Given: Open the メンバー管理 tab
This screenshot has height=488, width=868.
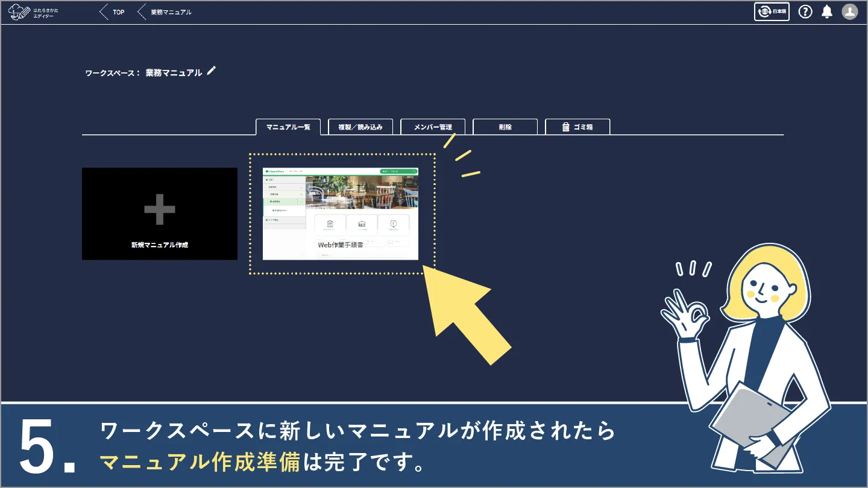Looking at the screenshot, I should click(x=433, y=127).
